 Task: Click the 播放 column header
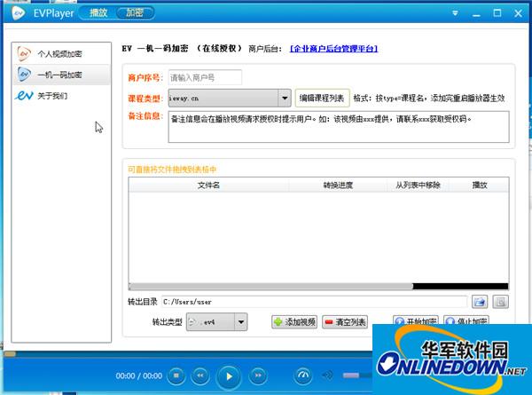point(480,186)
